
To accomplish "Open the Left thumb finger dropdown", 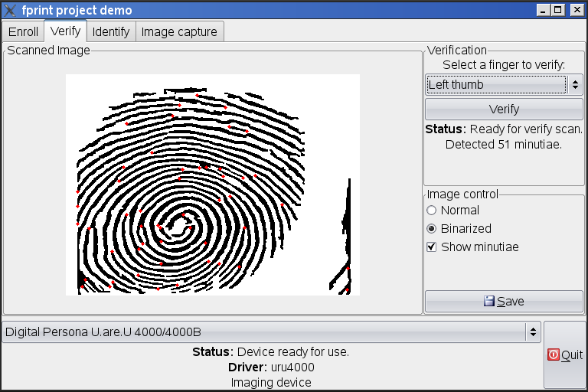I will [x=504, y=85].
